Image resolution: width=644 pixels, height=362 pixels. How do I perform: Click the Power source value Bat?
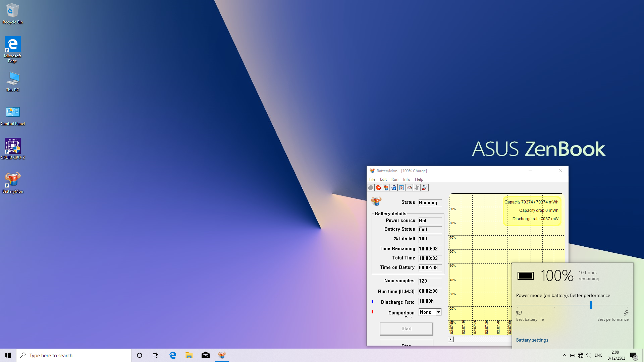[x=430, y=221]
